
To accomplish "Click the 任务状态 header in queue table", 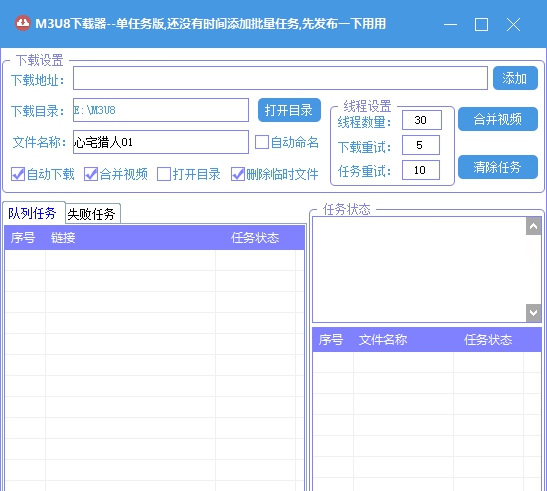I will [x=255, y=238].
